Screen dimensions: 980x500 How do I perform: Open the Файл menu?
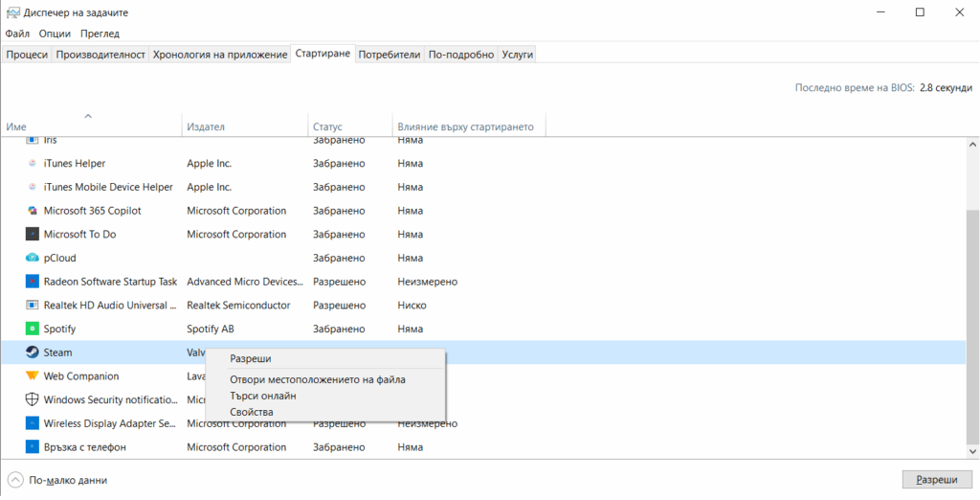tap(17, 34)
